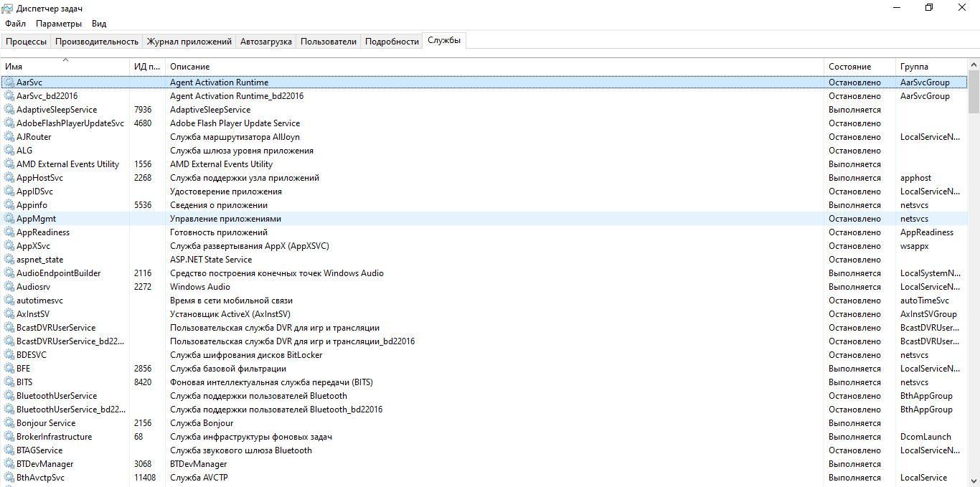Click the autoTimeSvc group cell
The width and height of the screenshot is (980, 487).
925,301
